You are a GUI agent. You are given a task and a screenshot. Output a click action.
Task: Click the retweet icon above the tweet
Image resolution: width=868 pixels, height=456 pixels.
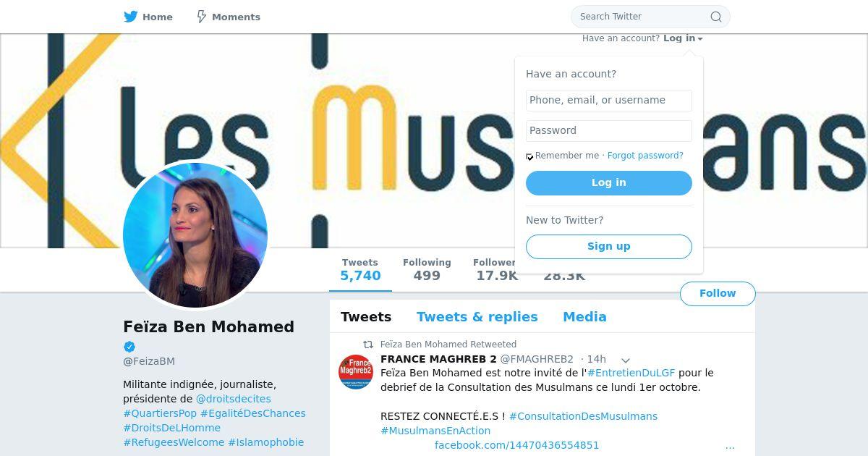click(x=368, y=345)
